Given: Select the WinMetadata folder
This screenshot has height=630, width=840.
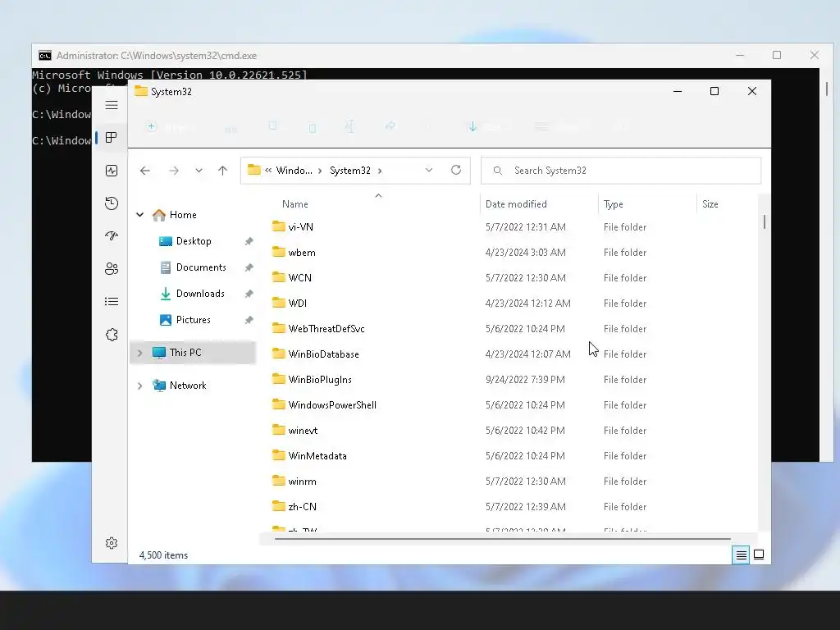Looking at the screenshot, I should tap(317, 456).
